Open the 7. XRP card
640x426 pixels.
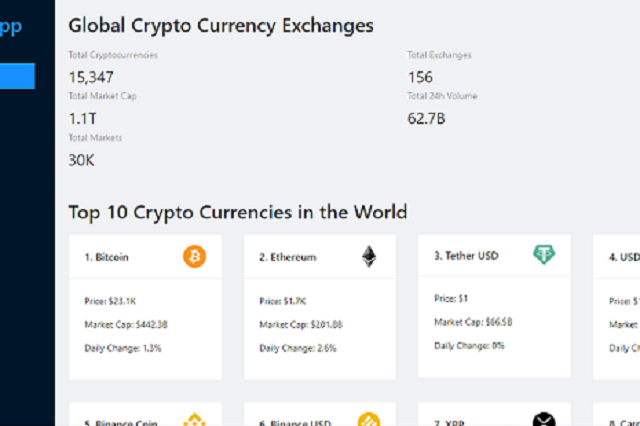(x=494, y=414)
